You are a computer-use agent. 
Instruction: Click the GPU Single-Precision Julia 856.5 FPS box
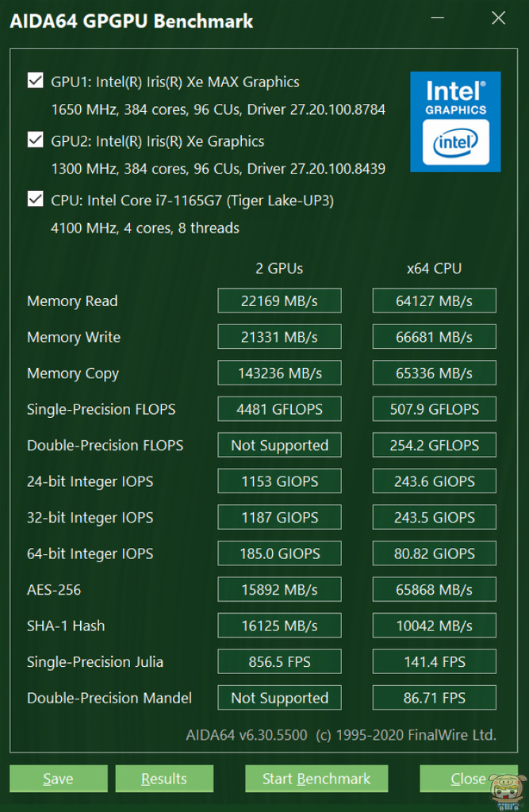coord(279,661)
